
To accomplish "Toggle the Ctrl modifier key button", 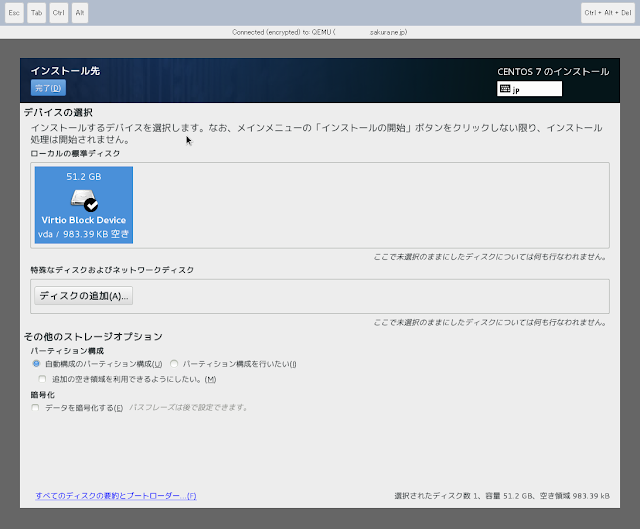I will [x=58, y=13].
